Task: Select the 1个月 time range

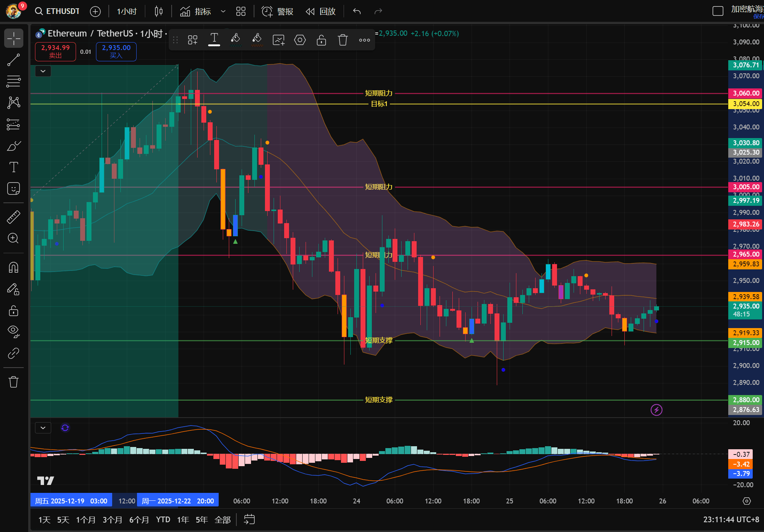Action: pos(85,520)
